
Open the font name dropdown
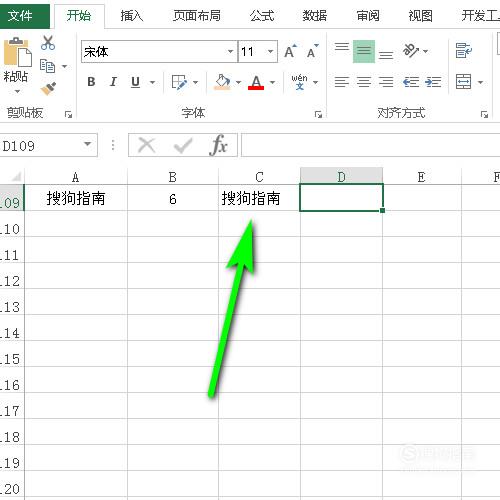point(230,52)
